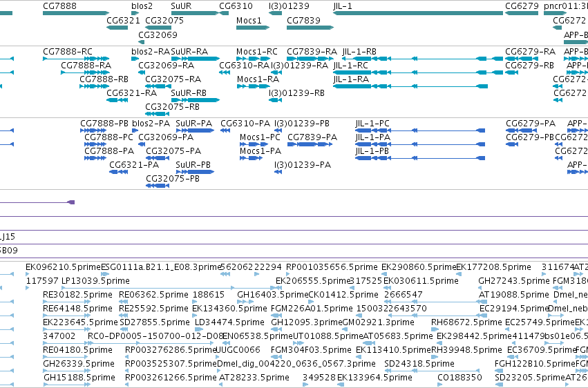
Task: Open the RE06362.5prime EST label
Action: (154, 295)
